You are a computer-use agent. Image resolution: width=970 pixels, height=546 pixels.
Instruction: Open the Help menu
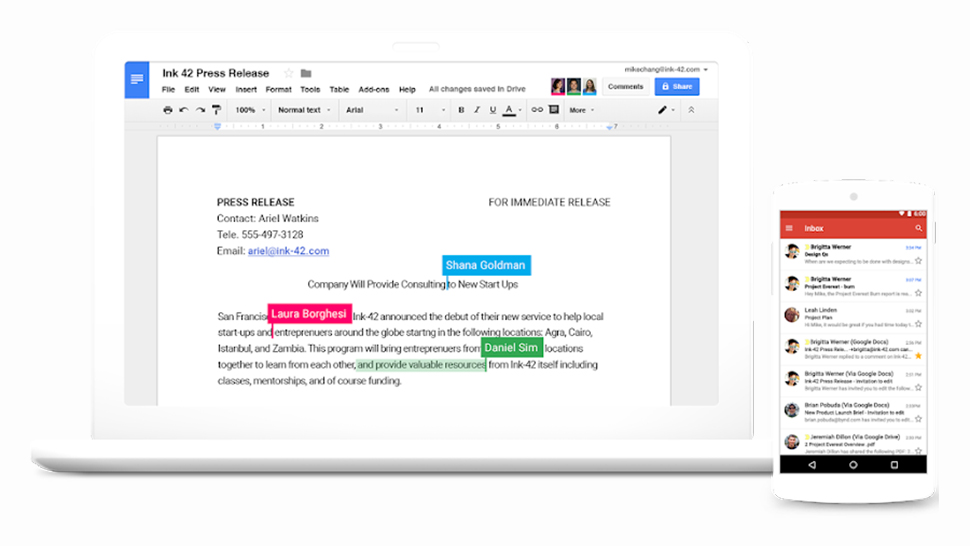pyautogui.click(x=407, y=90)
